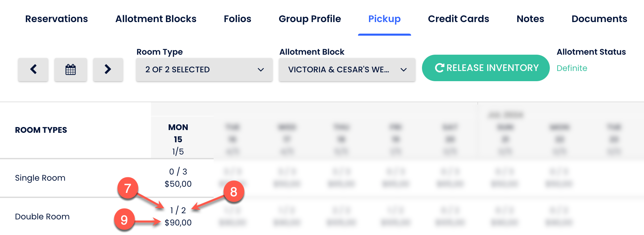Open the Documents tab
This screenshot has width=644, height=235.
[599, 19]
